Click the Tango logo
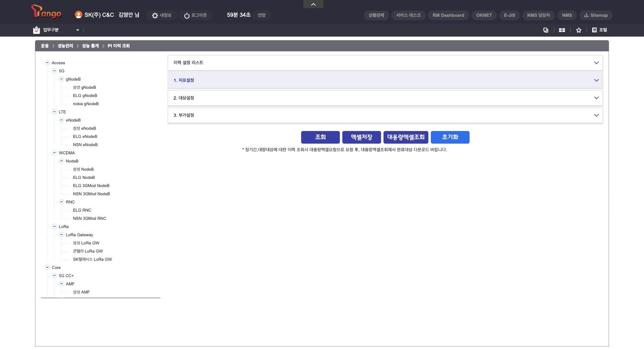Viewport: 644px width, 350px height. point(46,12)
